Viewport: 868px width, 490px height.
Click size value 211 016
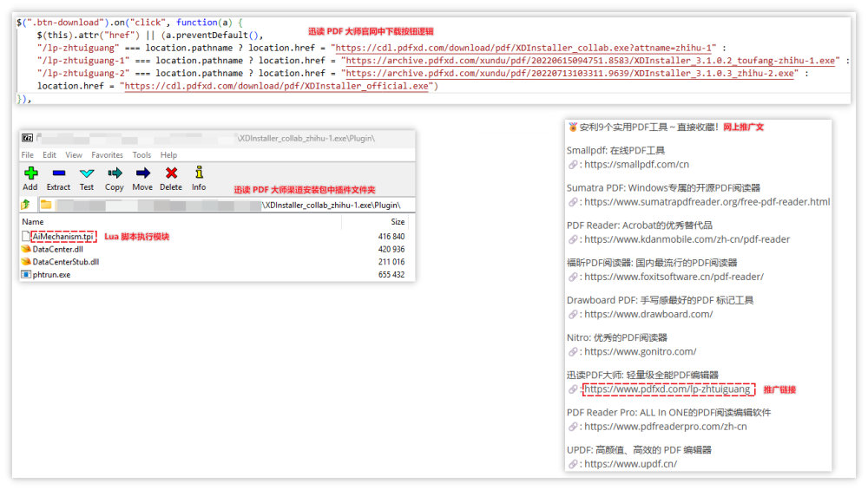coord(391,262)
